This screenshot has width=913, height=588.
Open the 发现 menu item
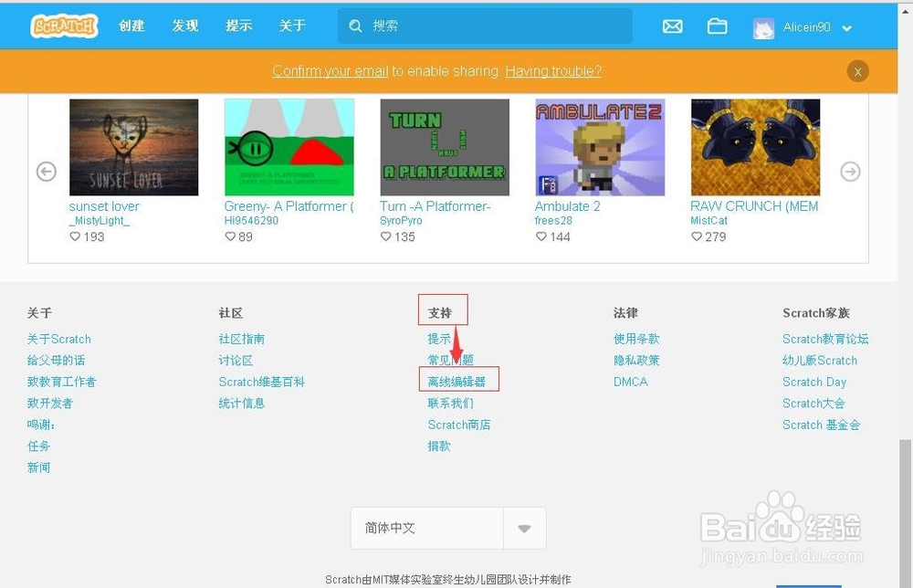tap(185, 26)
